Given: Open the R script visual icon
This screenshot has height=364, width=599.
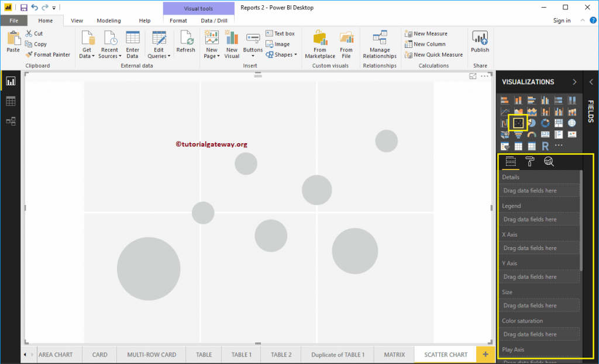Looking at the screenshot, I should (545, 145).
